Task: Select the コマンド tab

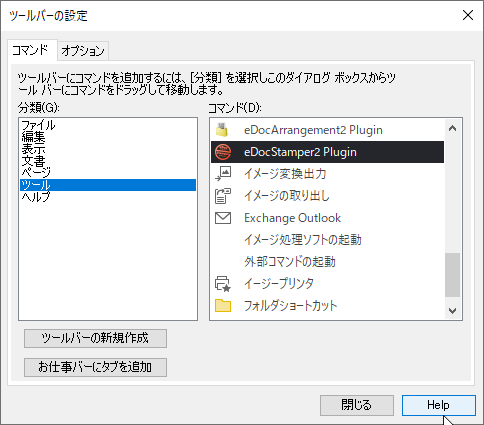Action: coord(30,50)
